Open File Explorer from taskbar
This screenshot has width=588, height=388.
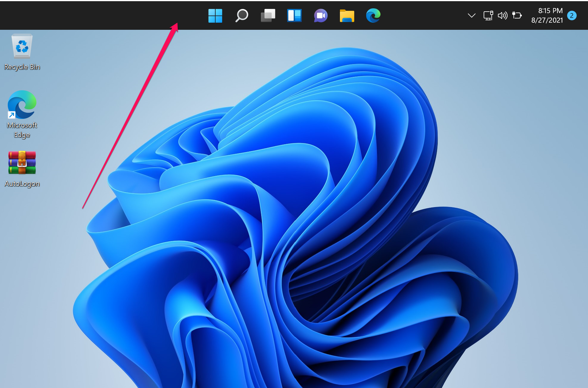point(347,15)
